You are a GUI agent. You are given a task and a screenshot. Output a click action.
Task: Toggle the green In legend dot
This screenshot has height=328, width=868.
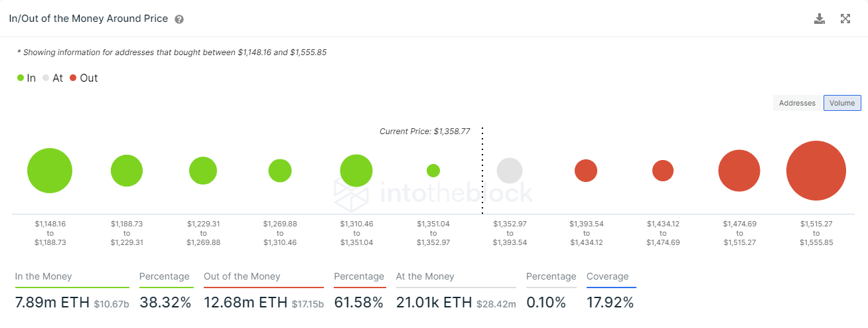pos(21,78)
